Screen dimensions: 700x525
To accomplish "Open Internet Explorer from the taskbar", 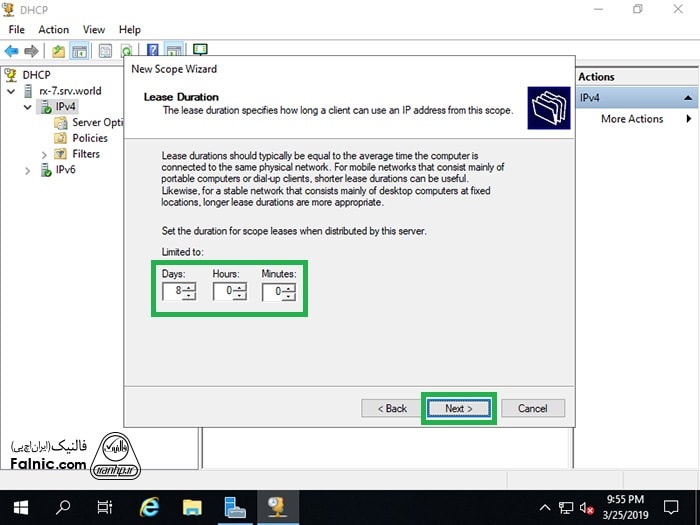I will coord(150,506).
